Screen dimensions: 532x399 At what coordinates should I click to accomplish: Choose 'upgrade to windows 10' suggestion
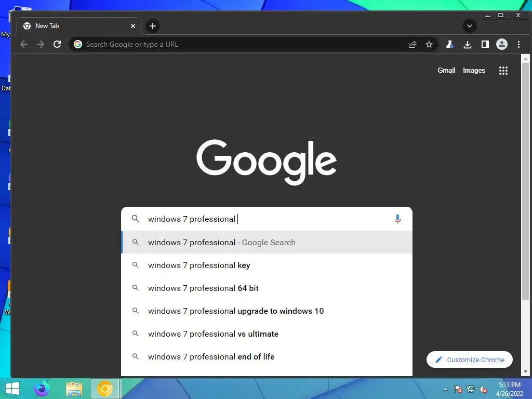(267, 311)
